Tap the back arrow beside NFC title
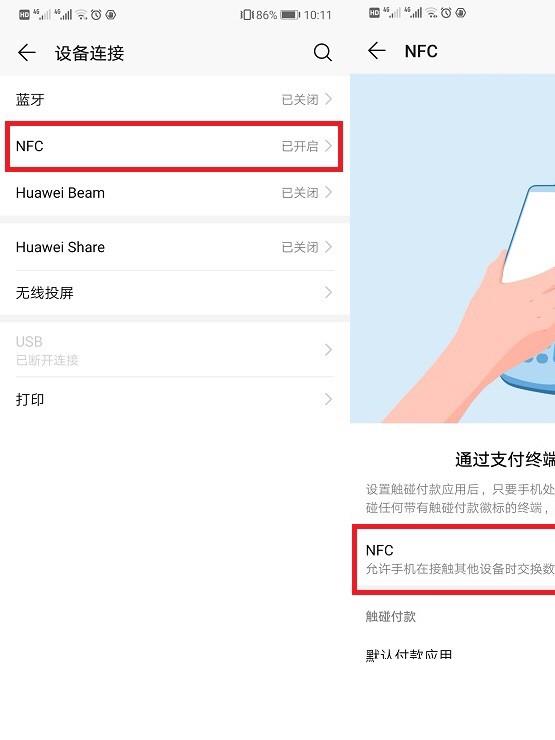The image size is (555, 740). point(377,50)
